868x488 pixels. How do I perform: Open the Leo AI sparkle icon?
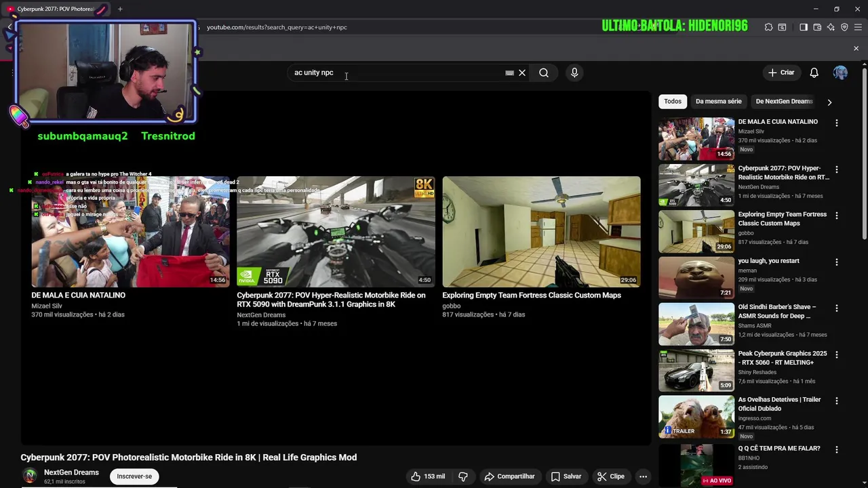[831, 27]
